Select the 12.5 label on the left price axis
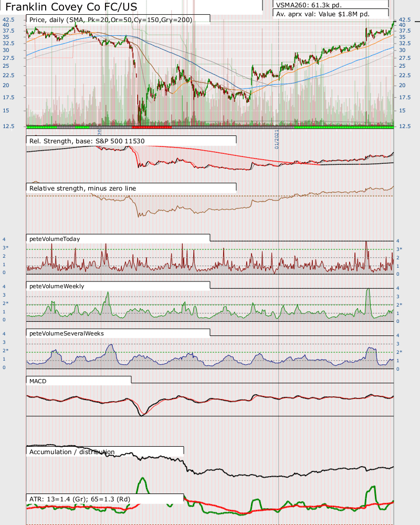This screenshot has height=525, width=420. (8, 126)
